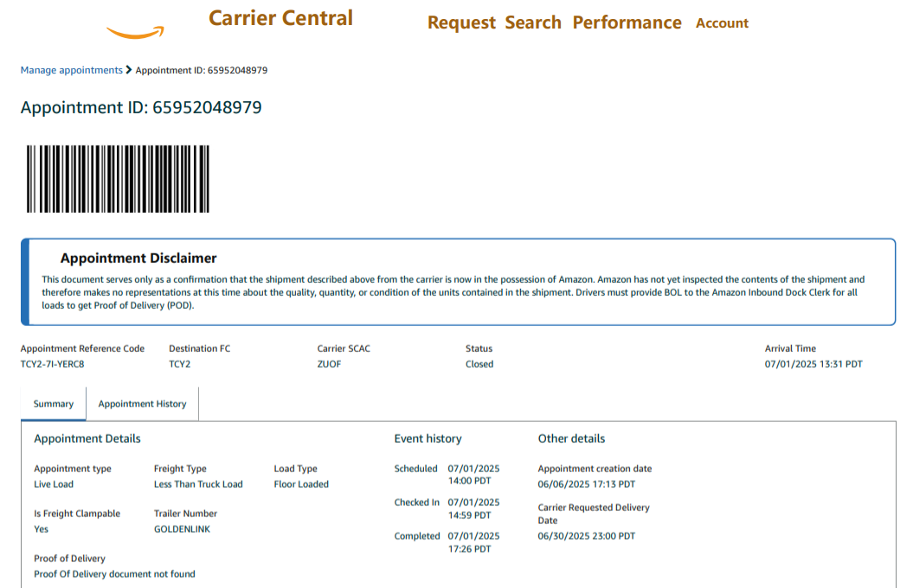Click the Carrier Requested Delivery Date label

[594, 514]
